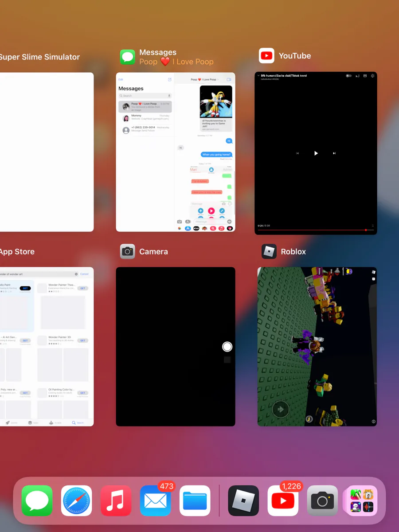Tap the Roblox thumbstick control
The height and width of the screenshot is (532, 399).
pos(280,410)
